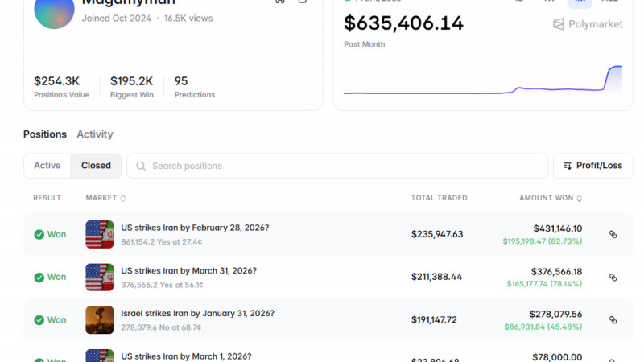Image resolution: width=644 pixels, height=362 pixels.
Task: Select the Closed positions filter
Action: pos(96,166)
